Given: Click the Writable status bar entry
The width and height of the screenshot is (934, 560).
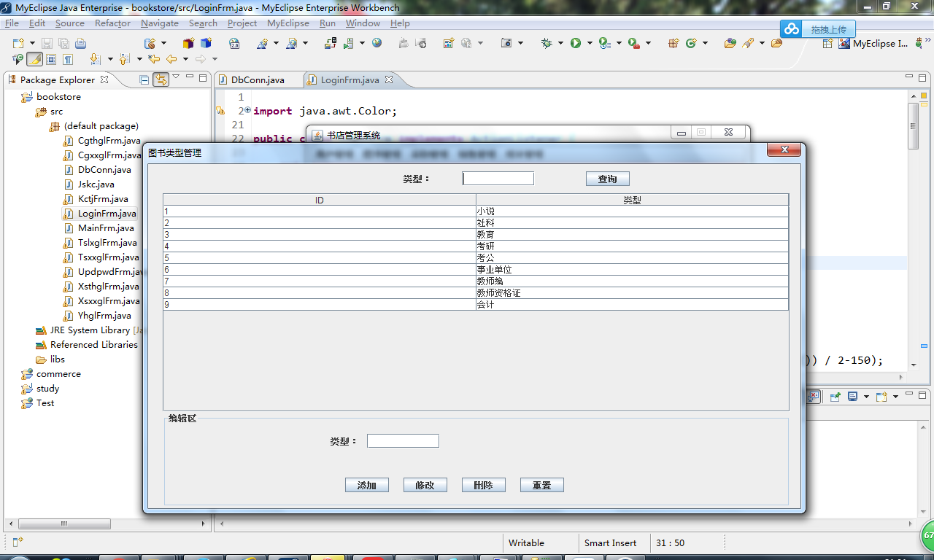Looking at the screenshot, I should (526, 543).
